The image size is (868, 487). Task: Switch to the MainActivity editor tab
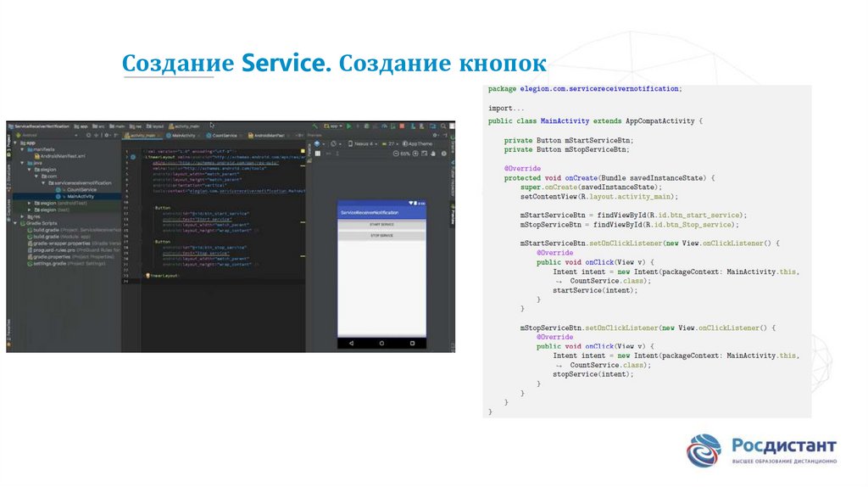(x=181, y=135)
